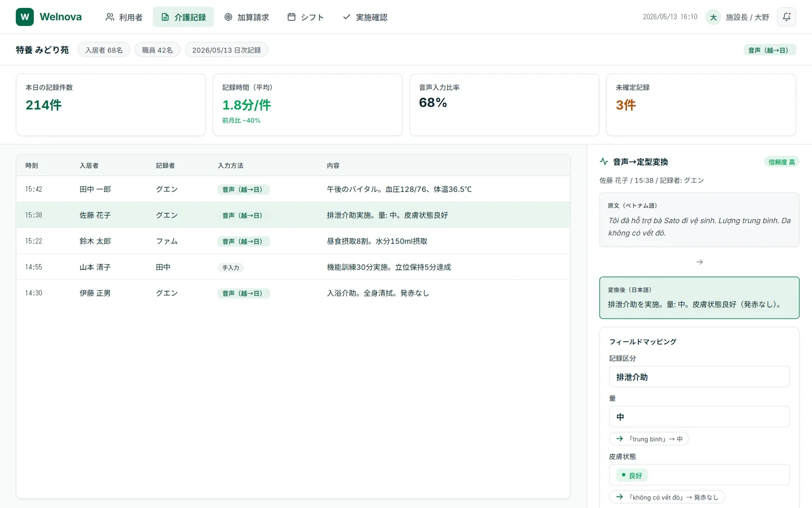Click the 時刻 column header
Viewport: 812px width, 508px height.
point(32,165)
